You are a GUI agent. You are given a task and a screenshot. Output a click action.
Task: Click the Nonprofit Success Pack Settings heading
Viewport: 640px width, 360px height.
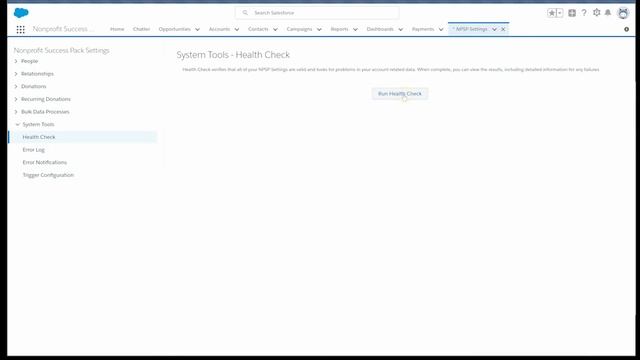(62, 51)
